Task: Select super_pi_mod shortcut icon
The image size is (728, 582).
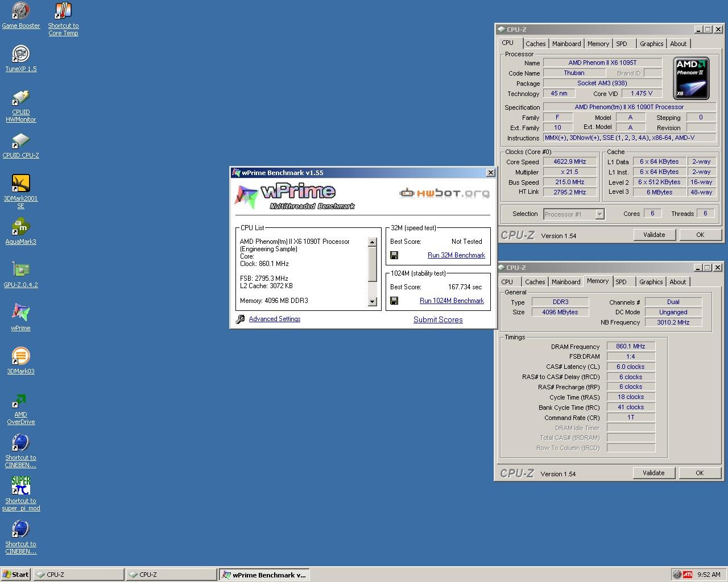Action: coord(21,494)
